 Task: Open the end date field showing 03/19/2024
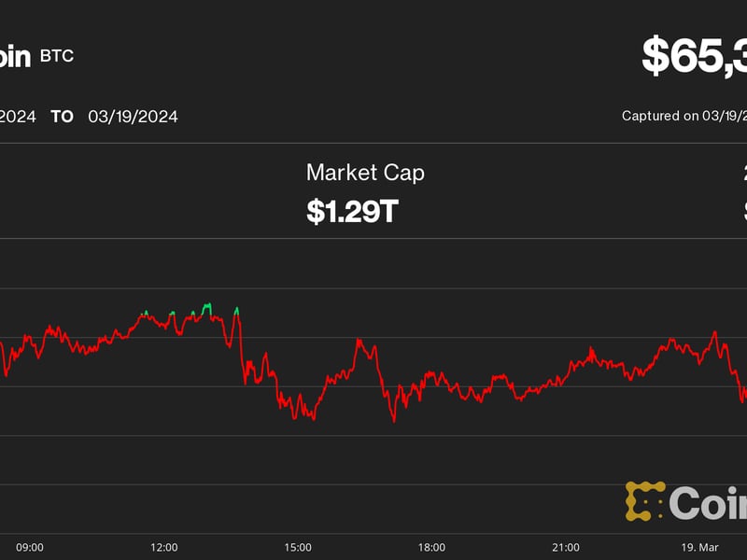click(132, 116)
